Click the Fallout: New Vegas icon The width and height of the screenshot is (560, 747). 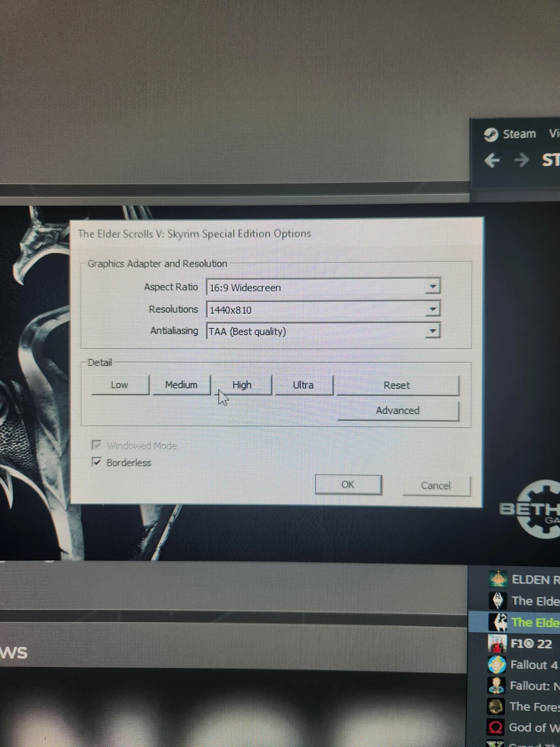(496, 685)
